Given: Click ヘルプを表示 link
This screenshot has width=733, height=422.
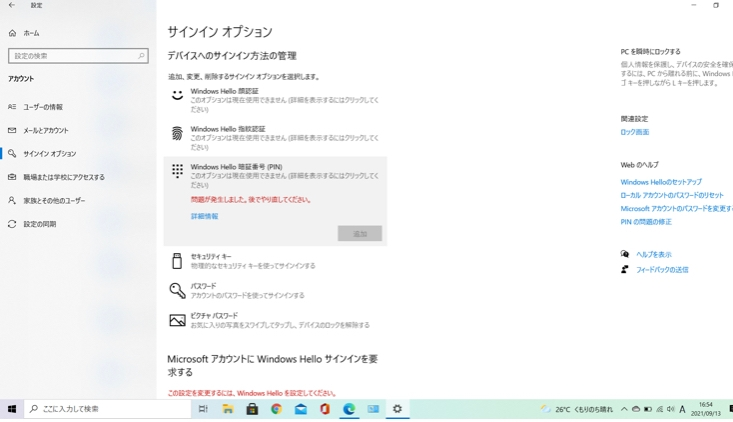Looking at the screenshot, I should [x=654, y=255].
